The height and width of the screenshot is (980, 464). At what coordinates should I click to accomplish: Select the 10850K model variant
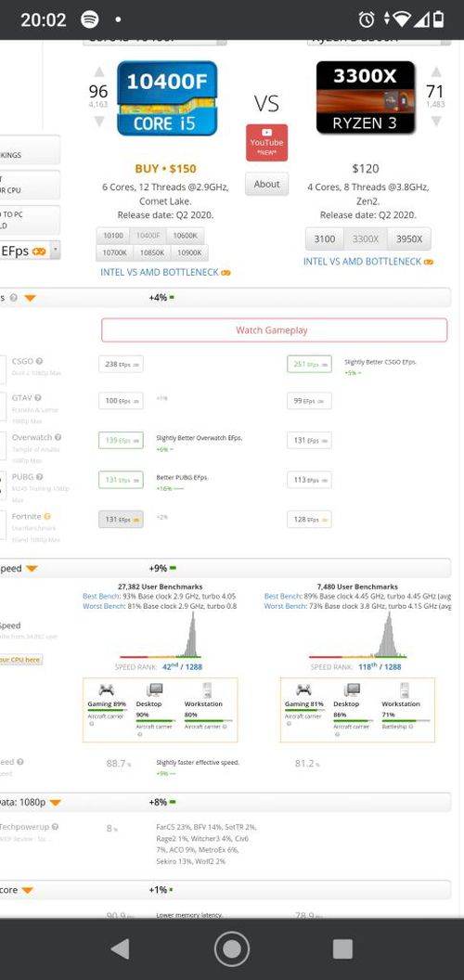coord(151,252)
